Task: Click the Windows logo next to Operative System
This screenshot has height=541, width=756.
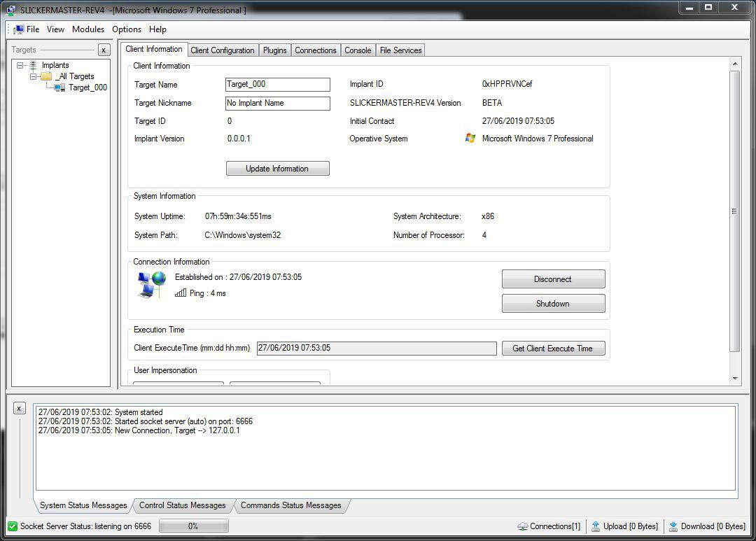Action: [x=470, y=139]
